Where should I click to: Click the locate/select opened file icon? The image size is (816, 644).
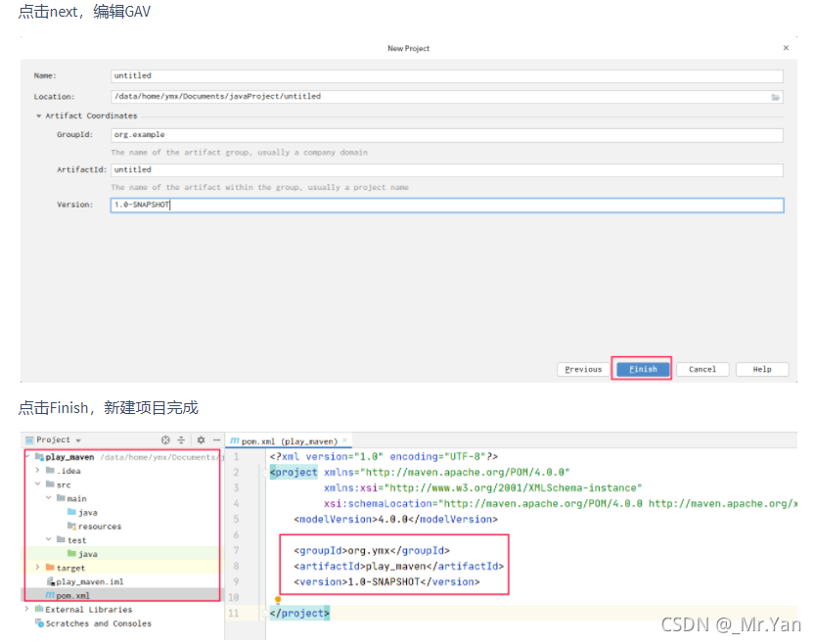click(165, 439)
